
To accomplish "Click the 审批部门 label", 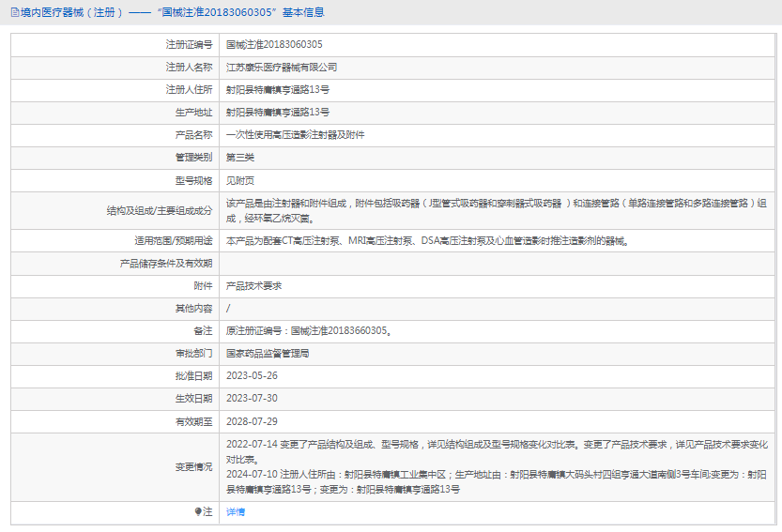I will click(x=193, y=354).
